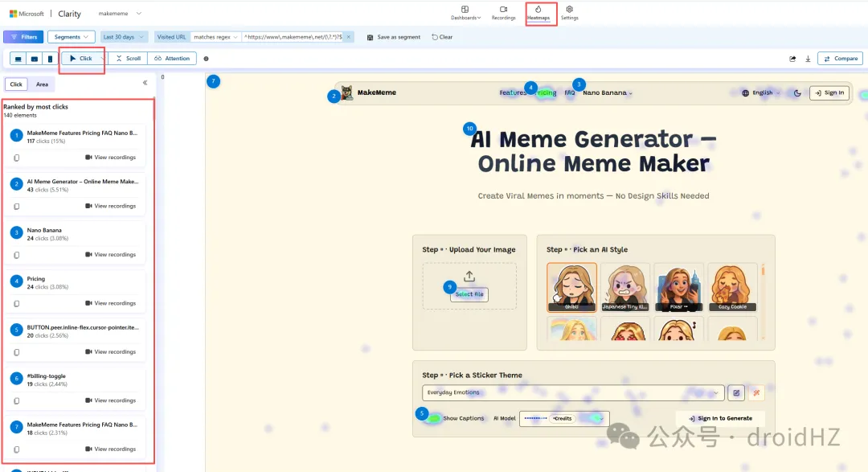Collapse the side panel with double chevron

tap(145, 83)
